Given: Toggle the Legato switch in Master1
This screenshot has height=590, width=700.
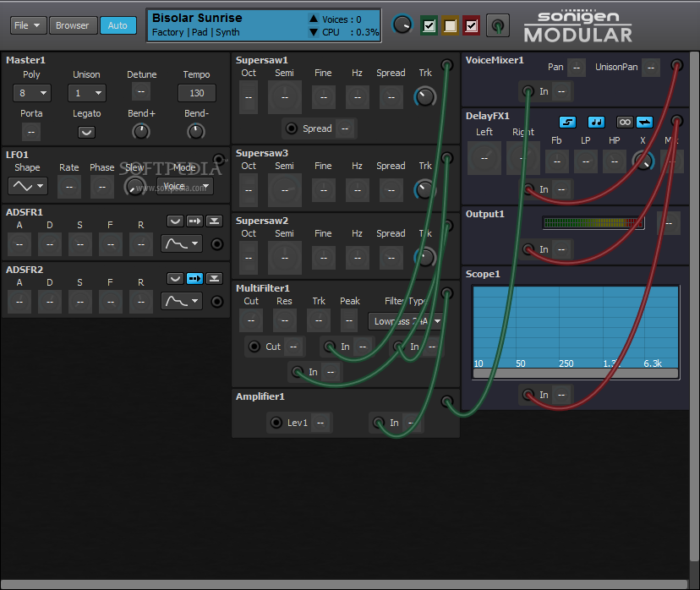Looking at the screenshot, I should click(x=86, y=132).
